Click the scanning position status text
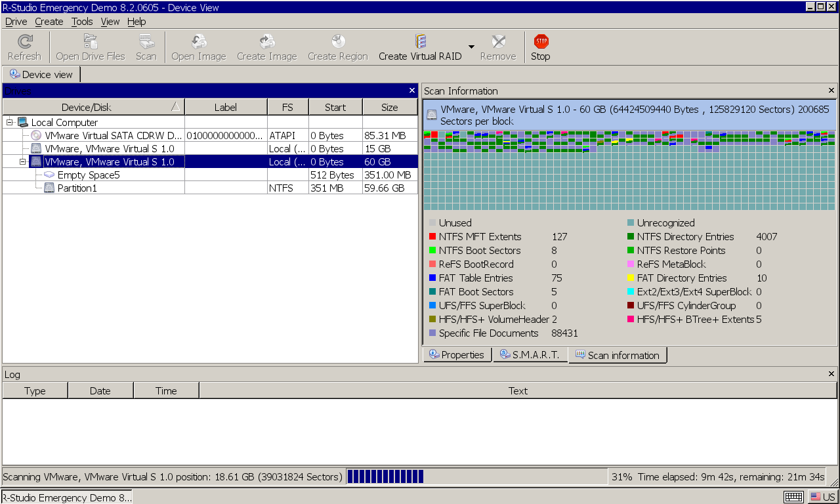Viewport: 840px width, 504px height. [x=173, y=477]
